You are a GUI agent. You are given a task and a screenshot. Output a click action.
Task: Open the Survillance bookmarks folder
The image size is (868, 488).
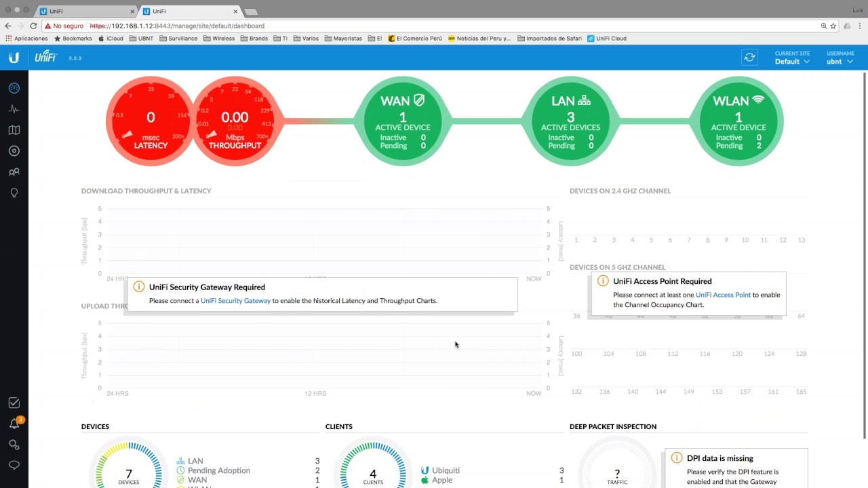pyautogui.click(x=178, y=39)
